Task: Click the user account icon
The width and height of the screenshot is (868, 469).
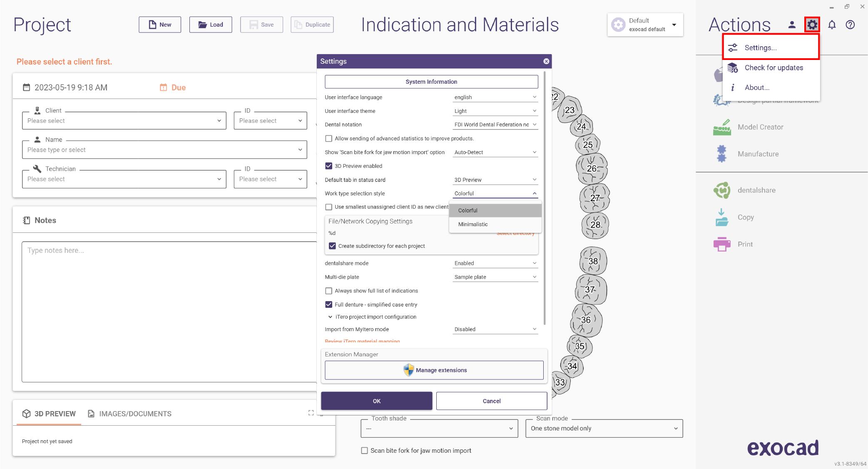Action: click(792, 25)
